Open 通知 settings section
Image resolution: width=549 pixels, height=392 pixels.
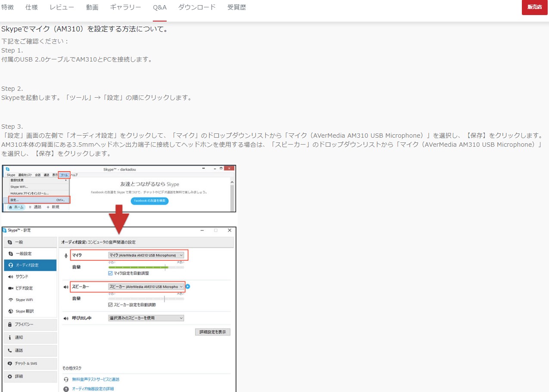click(30, 337)
